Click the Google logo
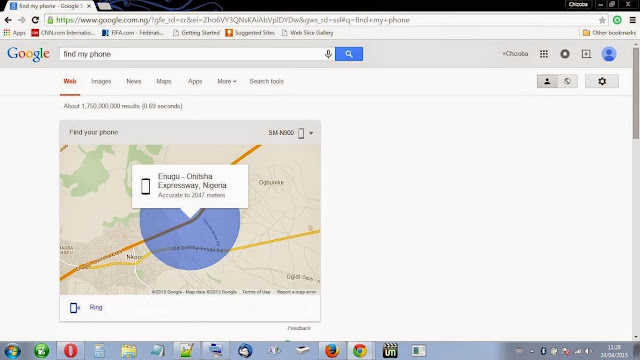 point(28,54)
